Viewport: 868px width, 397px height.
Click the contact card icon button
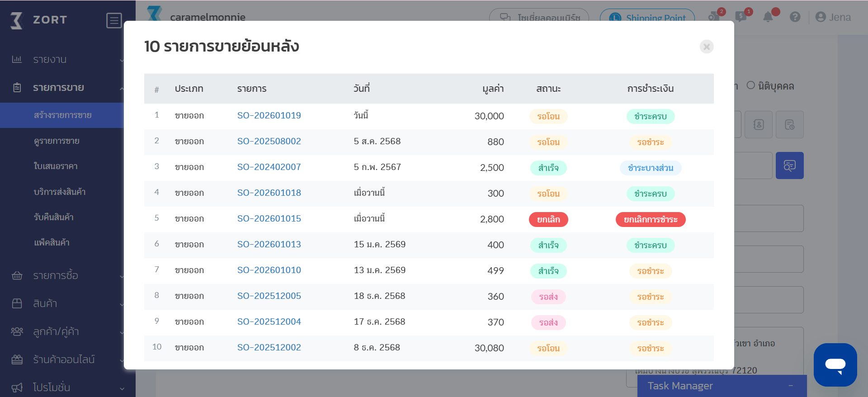click(758, 124)
